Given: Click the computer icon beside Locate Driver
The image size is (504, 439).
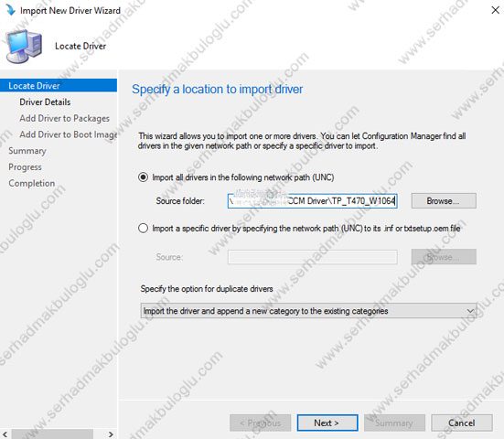Looking at the screenshot, I should click(x=24, y=47).
